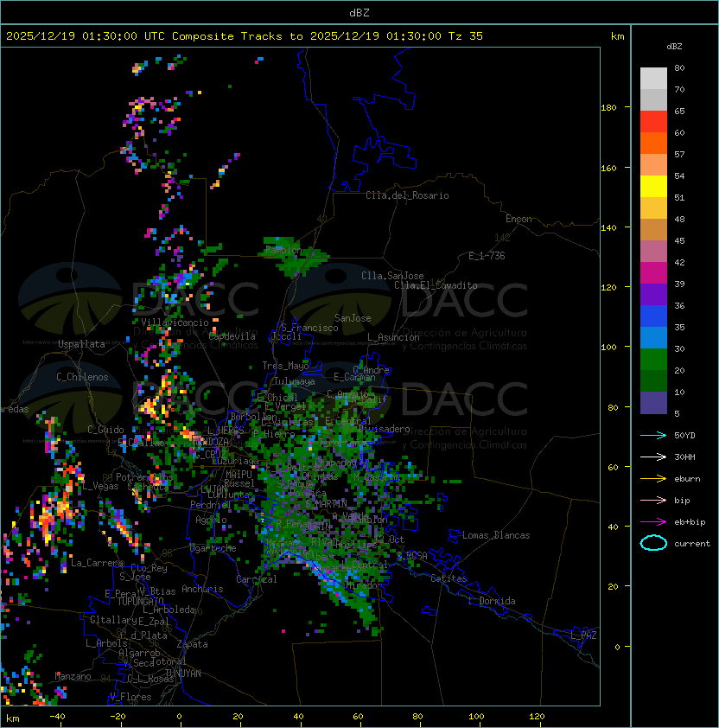The width and height of the screenshot is (719, 728).
Task: Click the Carrizal map label
Action: [x=257, y=579]
